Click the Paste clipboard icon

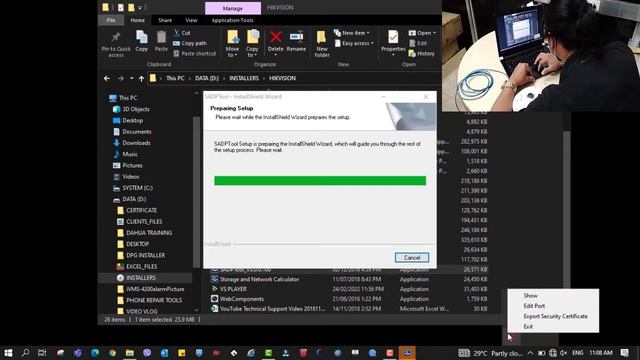coord(161,37)
